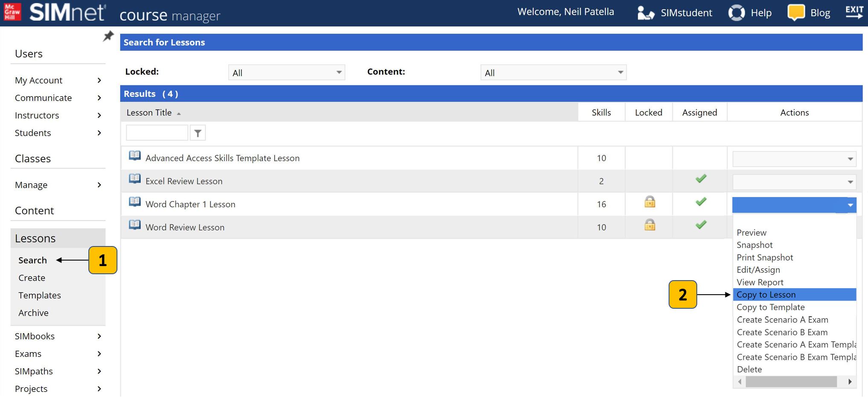The image size is (868, 397).
Task: Click Excel Review Lesson title
Action: (x=184, y=181)
